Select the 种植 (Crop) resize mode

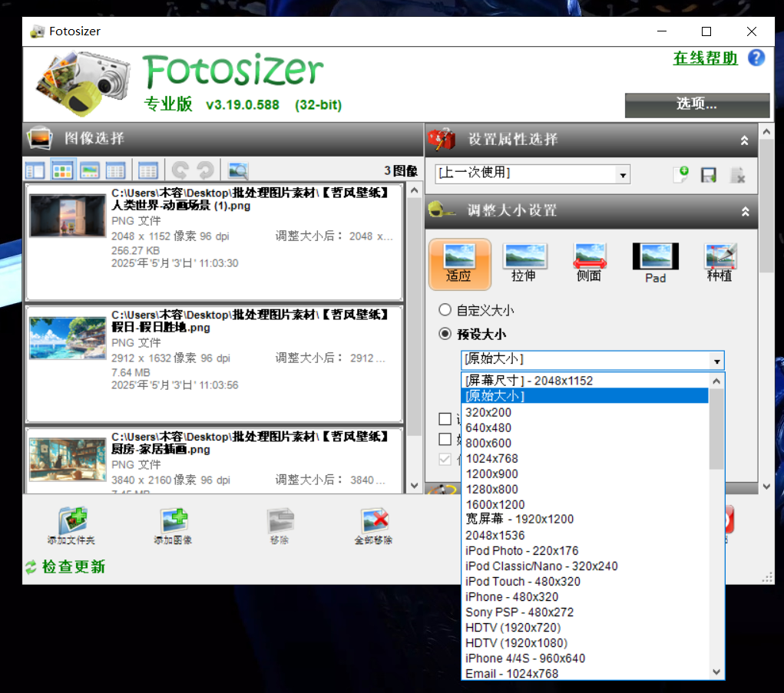pos(720,264)
